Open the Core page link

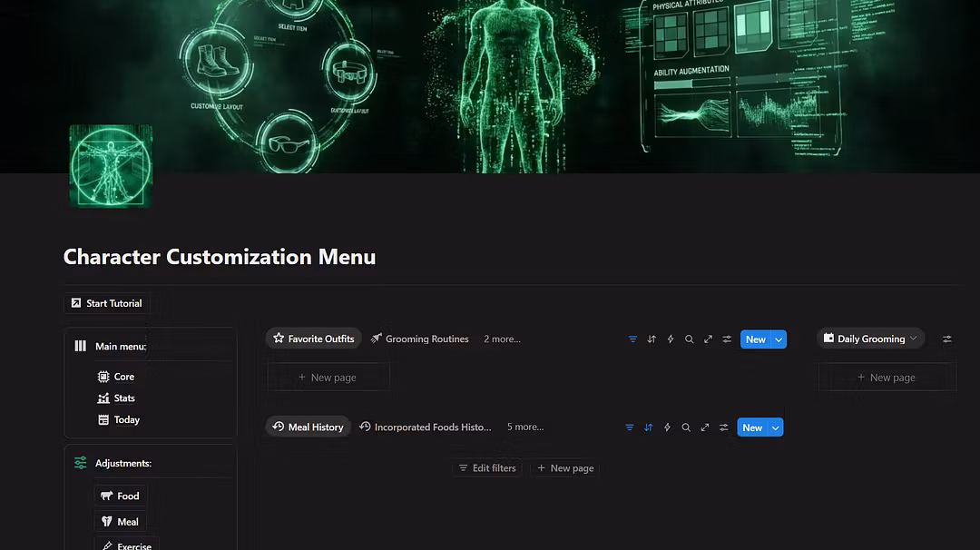[123, 377]
